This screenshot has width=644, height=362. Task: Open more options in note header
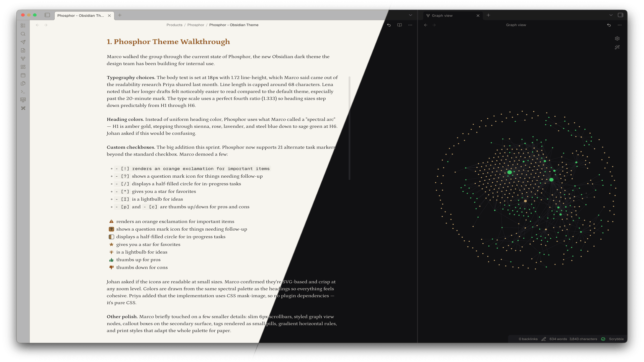(410, 25)
